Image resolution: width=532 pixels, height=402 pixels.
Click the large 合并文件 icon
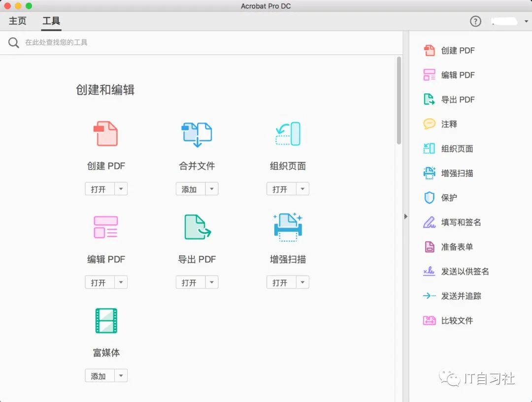[197, 134]
